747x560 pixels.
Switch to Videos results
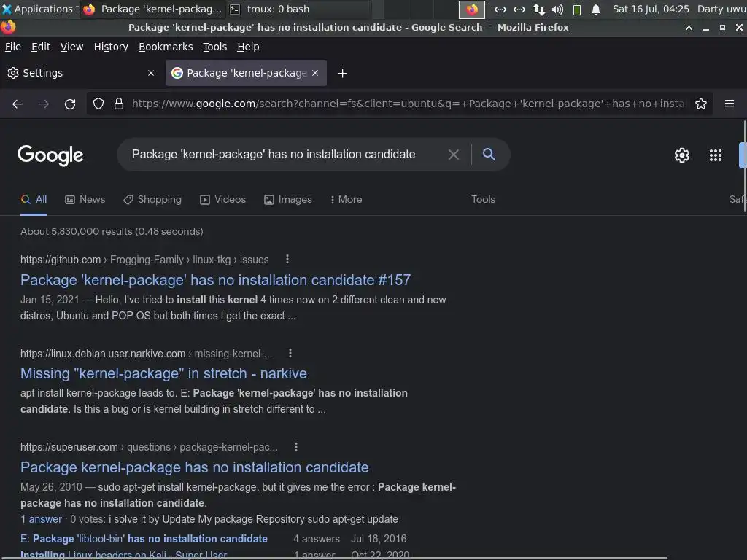click(223, 200)
